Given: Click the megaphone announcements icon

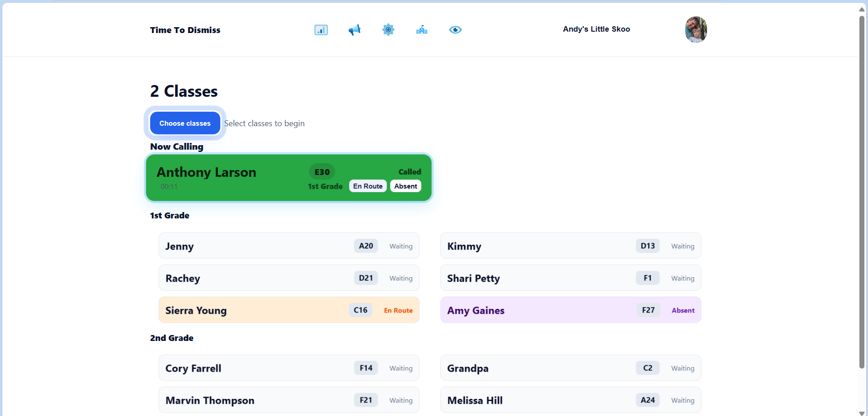Looking at the screenshot, I should pos(355,30).
